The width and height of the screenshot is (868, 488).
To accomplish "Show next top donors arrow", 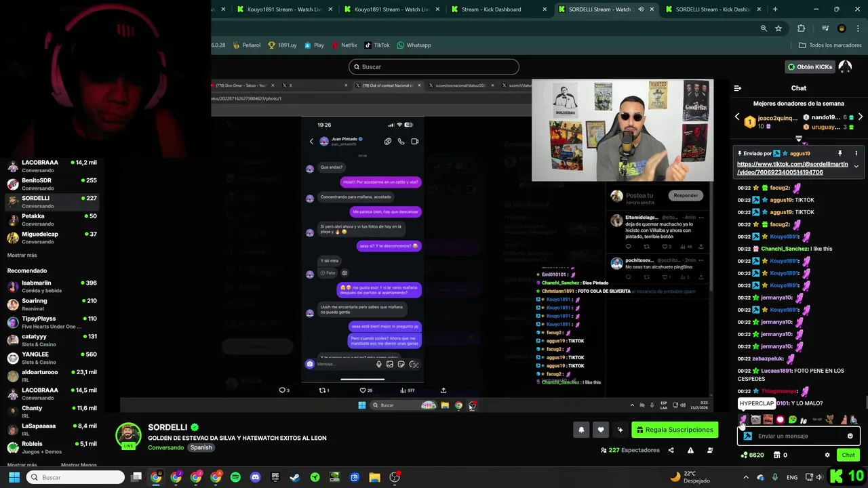I will click(860, 117).
